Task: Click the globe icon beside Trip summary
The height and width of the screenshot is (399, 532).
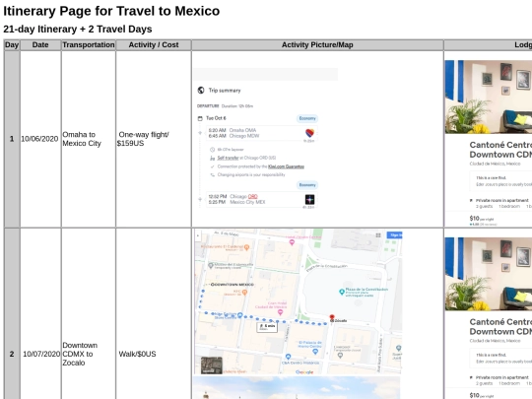Action: [x=201, y=91]
